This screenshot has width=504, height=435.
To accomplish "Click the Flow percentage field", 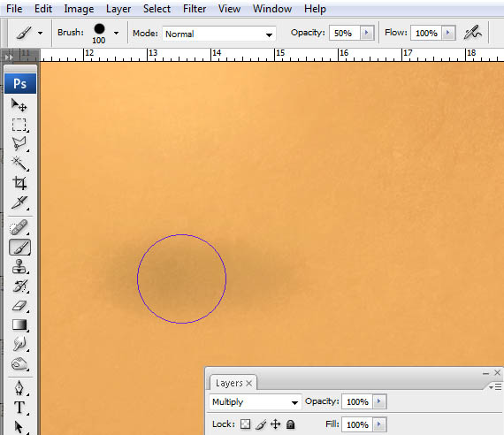I will tap(426, 33).
